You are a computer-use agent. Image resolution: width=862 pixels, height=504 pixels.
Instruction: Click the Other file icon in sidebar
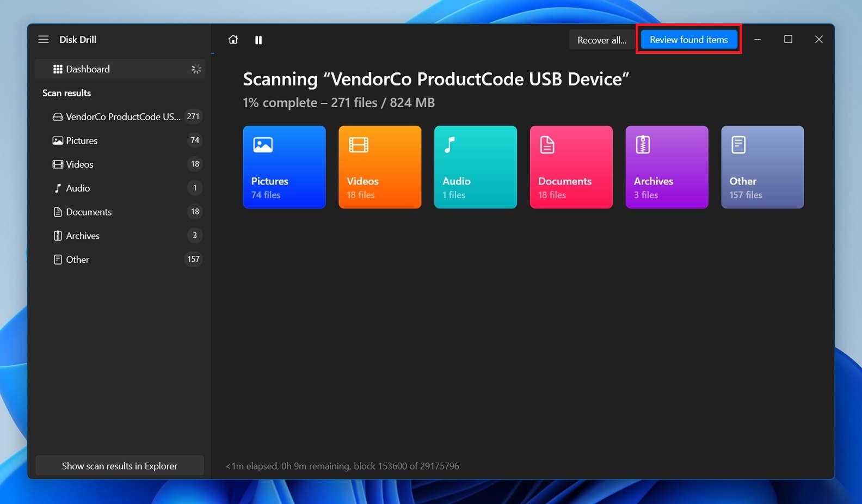[x=58, y=260]
